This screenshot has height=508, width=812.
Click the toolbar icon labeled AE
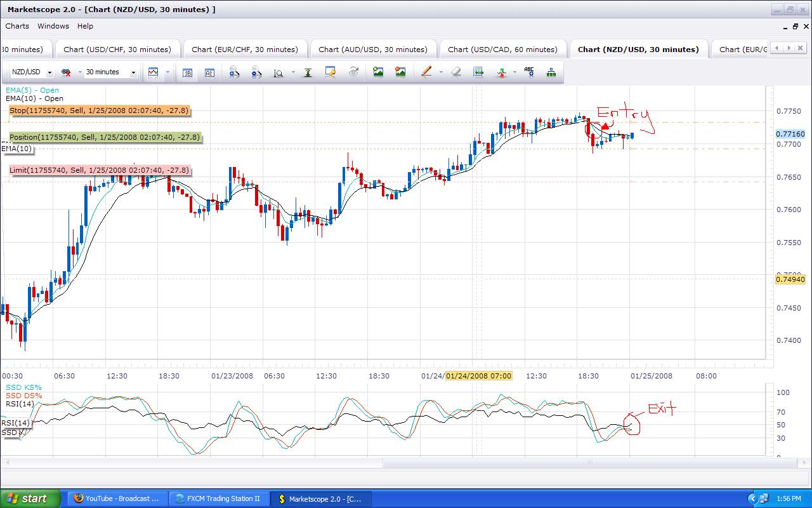point(209,72)
